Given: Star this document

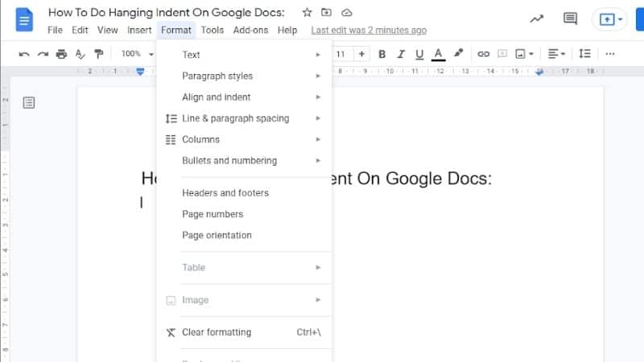Looking at the screenshot, I should click(x=307, y=12).
